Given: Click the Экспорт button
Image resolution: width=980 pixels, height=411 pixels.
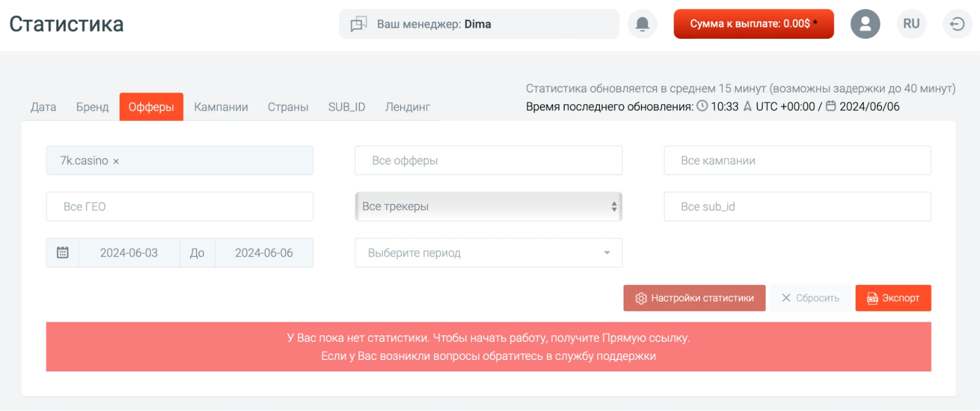Looking at the screenshot, I should 893,298.
